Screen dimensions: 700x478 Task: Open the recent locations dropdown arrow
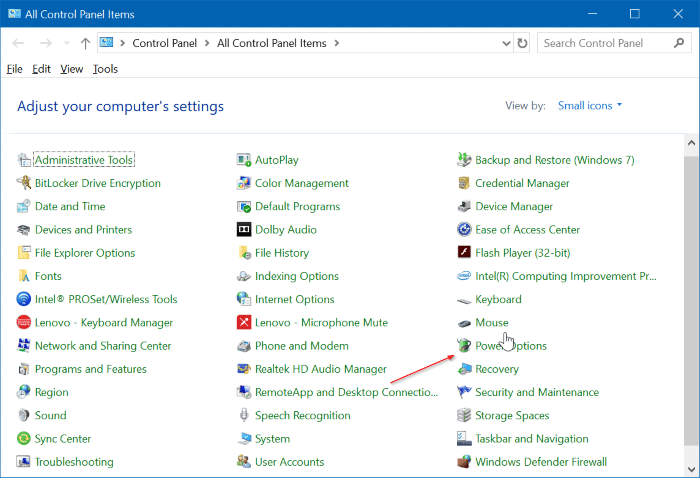(67, 43)
